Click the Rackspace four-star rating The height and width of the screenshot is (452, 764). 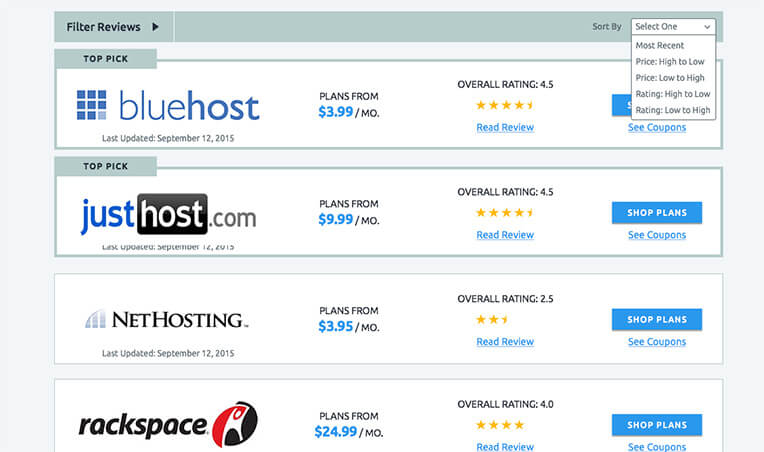point(500,425)
